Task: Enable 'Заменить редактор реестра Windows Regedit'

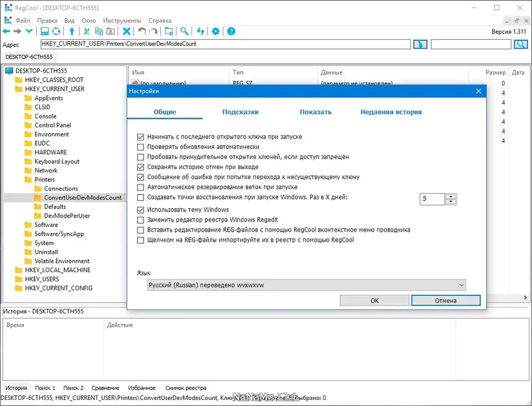Action: click(140, 220)
